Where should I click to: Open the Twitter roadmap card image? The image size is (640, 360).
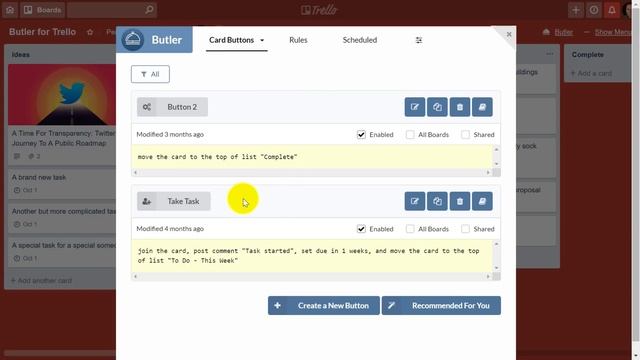tap(62, 94)
